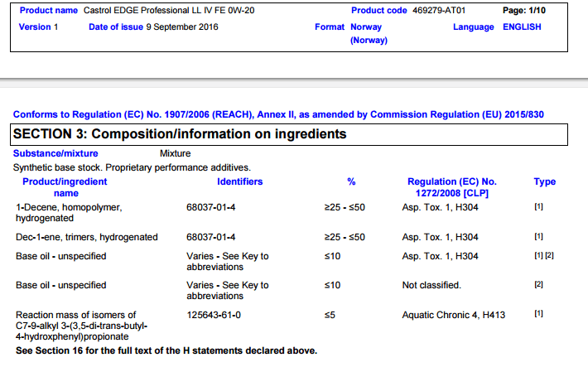Select the date '9 September 2016'
Image resolution: width=588 pixels, height=372 pixels.
tap(182, 27)
